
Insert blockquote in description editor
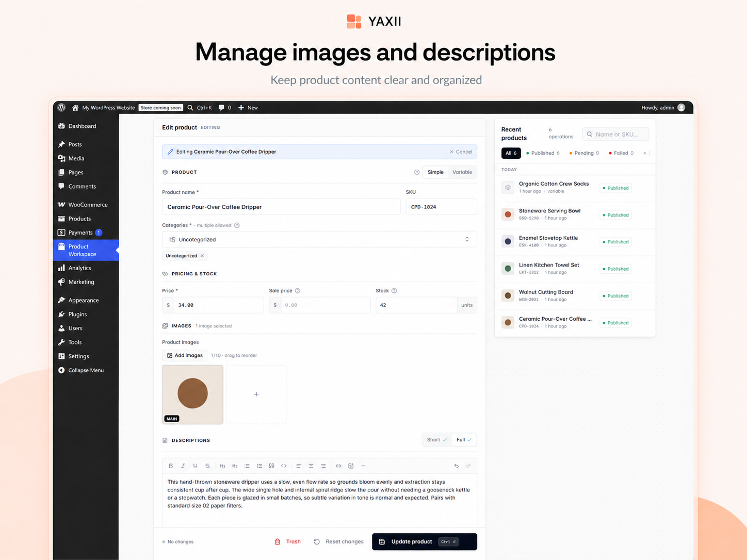(x=271, y=466)
